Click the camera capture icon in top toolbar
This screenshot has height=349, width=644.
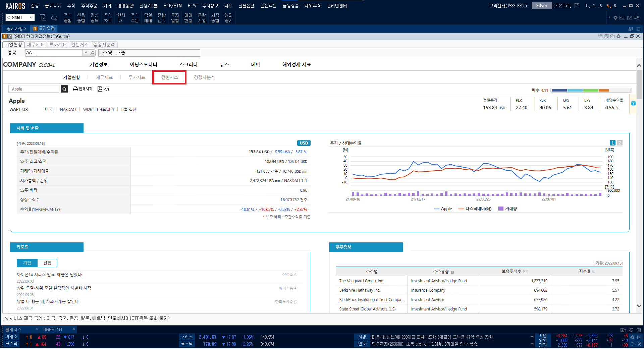(630, 18)
